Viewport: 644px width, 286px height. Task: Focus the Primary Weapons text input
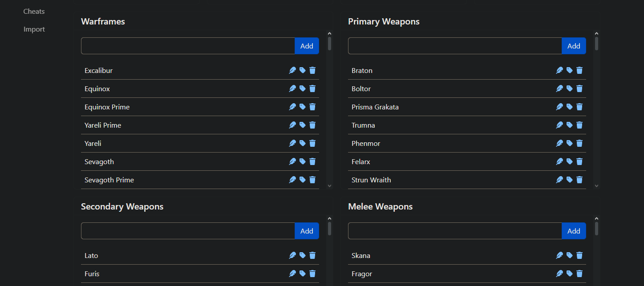coord(455,46)
